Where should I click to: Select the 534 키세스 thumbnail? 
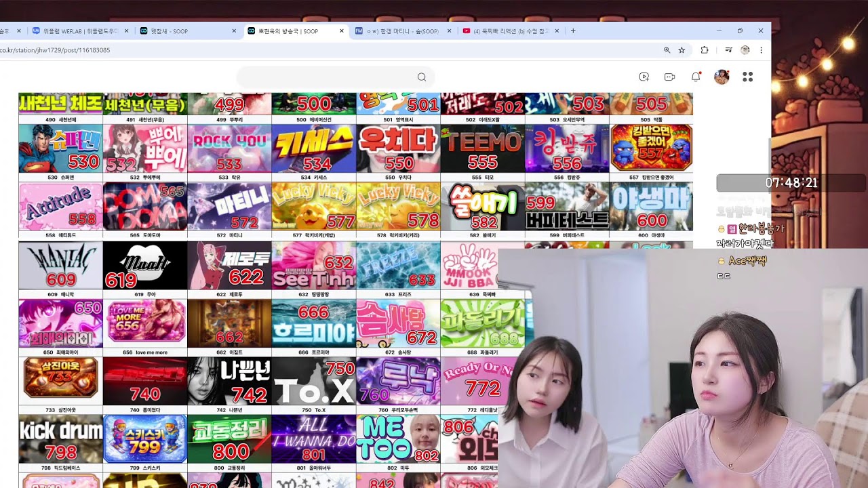point(313,148)
